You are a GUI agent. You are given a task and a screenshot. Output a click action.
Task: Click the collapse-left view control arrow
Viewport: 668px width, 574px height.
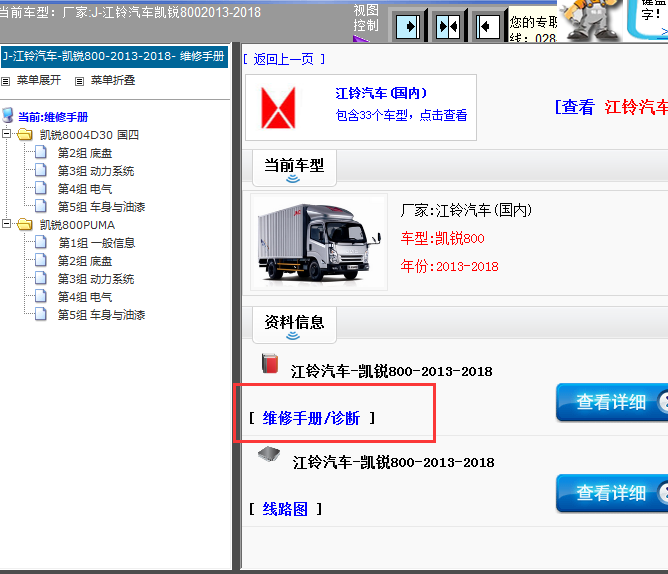click(487, 26)
